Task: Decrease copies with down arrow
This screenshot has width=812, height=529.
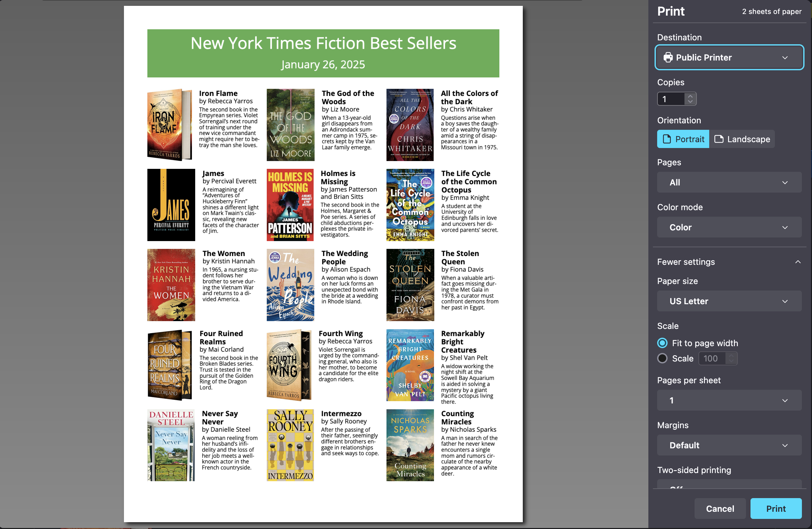Action: 690,102
